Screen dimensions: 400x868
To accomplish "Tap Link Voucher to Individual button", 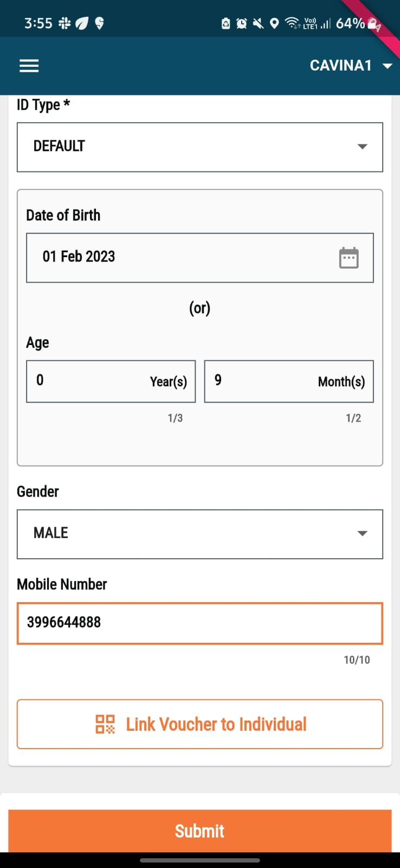I will coord(199,724).
